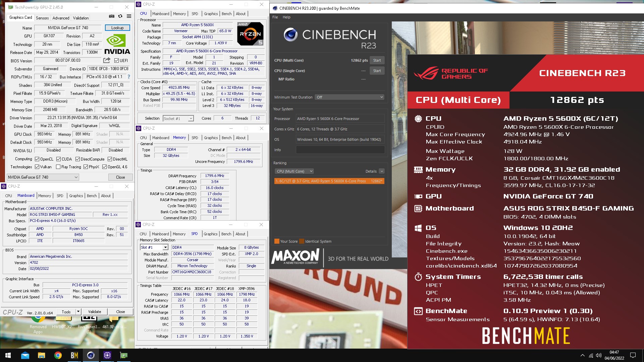Screen dimensions: 644x362
Task: Show hidden system tray icons
Action: (x=582, y=355)
